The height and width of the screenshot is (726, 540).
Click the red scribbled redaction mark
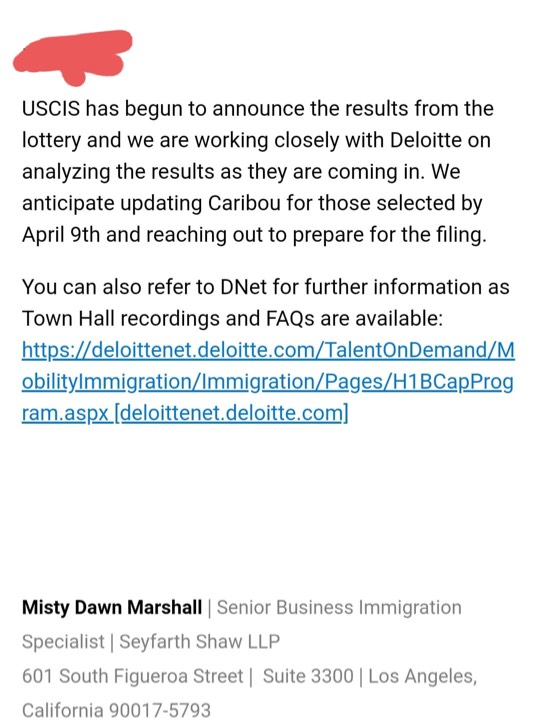[x=73, y=58]
